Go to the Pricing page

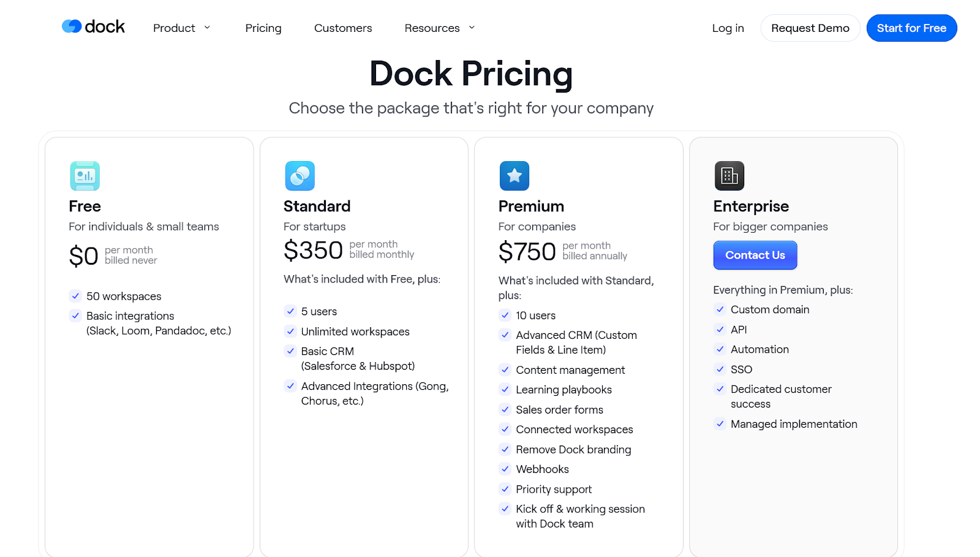coord(263,28)
